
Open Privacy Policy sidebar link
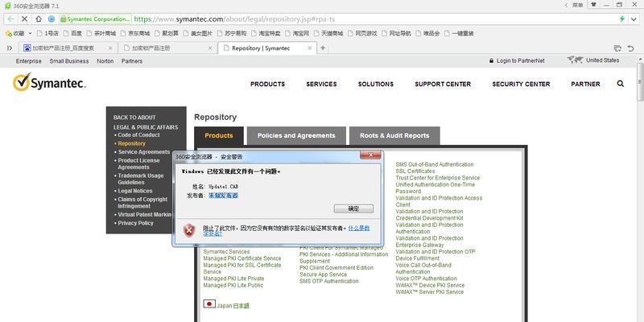pos(135,223)
